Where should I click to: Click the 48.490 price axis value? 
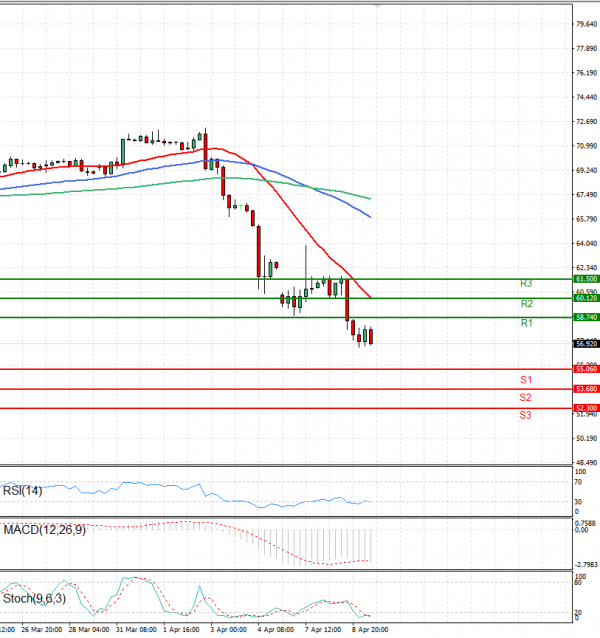tap(587, 463)
